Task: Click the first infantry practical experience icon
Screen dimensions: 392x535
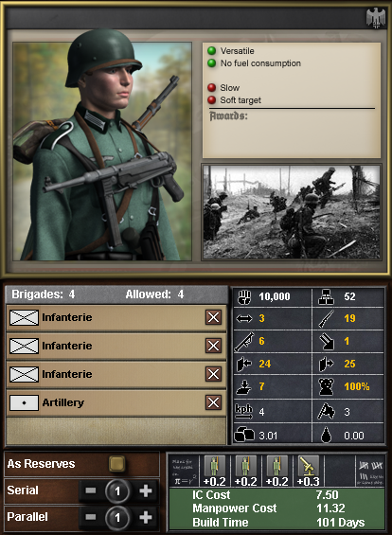Action: (x=215, y=466)
